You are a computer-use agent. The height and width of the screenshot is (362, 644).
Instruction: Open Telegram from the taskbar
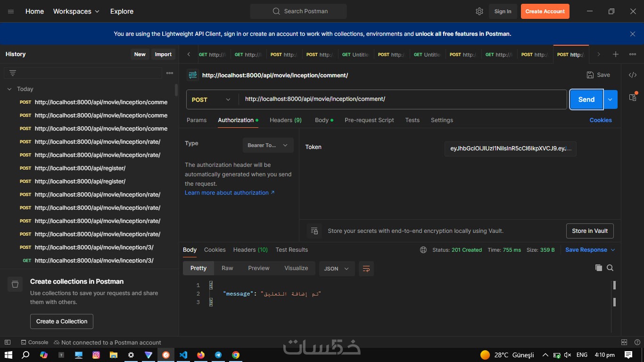pos(218,355)
